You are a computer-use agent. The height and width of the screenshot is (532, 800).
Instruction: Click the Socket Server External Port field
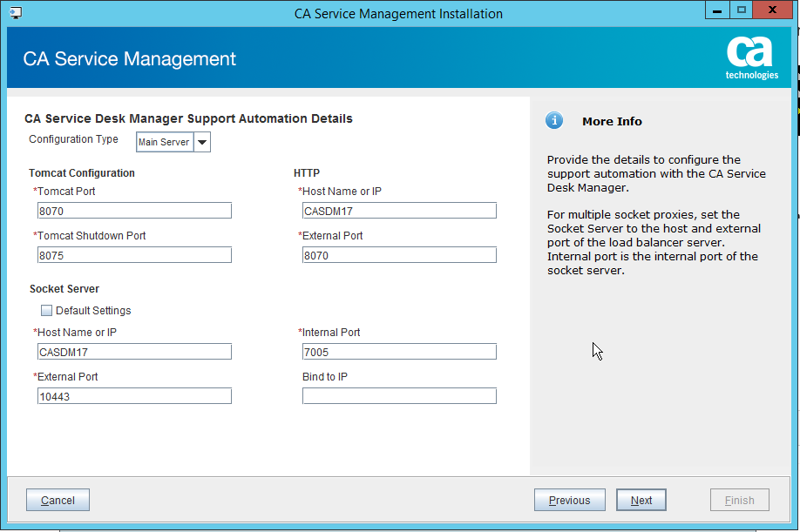134,395
